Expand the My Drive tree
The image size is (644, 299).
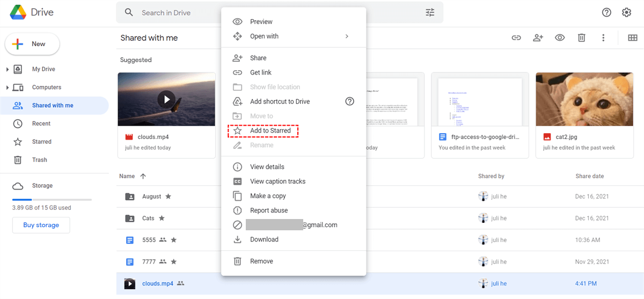pyautogui.click(x=8, y=69)
